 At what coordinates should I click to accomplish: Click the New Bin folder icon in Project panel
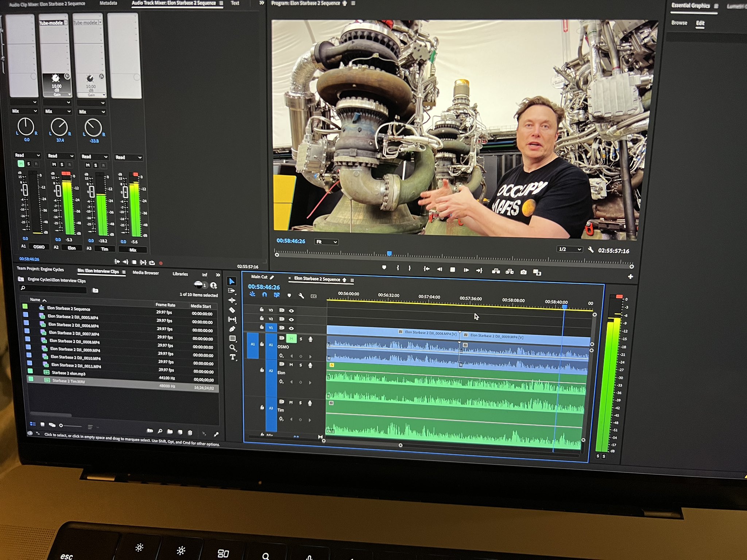pos(170,432)
